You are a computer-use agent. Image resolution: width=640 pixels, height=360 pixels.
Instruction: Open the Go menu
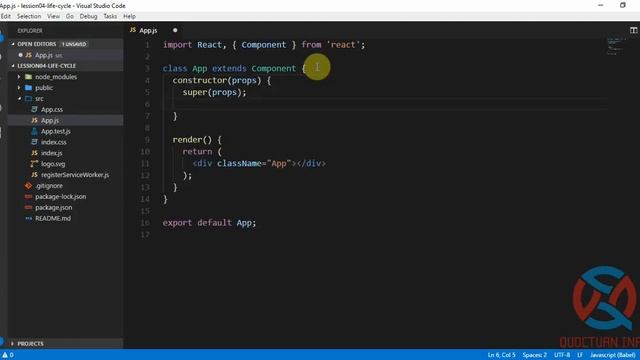click(x=70, y=16)
